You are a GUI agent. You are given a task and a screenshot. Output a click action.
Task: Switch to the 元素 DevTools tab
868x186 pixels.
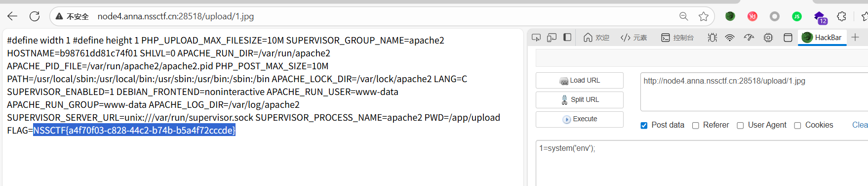[x=634, y=38]
